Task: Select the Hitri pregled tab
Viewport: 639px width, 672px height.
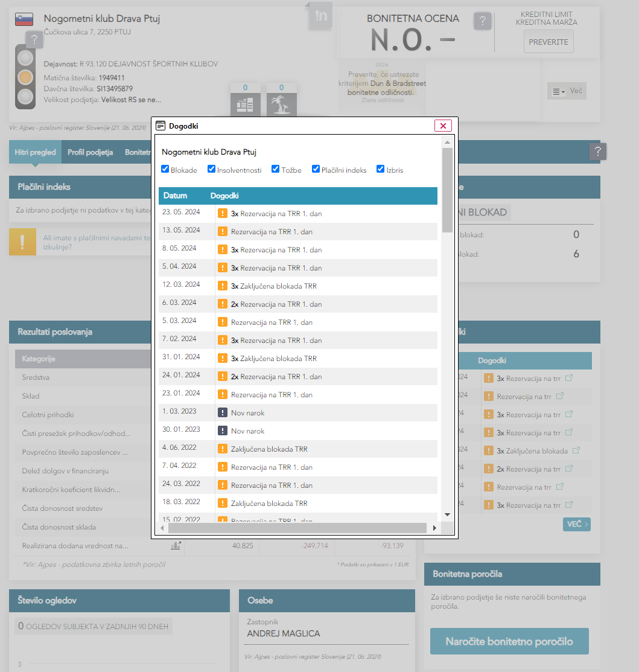Action: coord(35,152)
